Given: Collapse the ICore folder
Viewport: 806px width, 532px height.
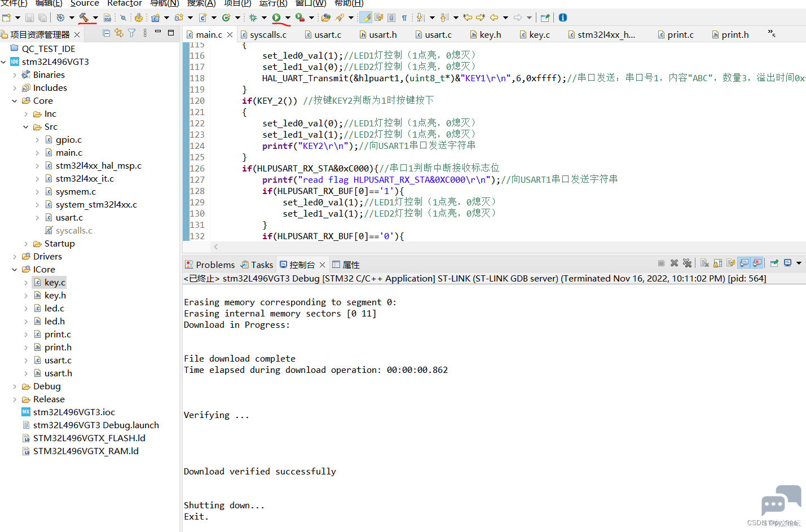Looking at the screenshot, I should (x=15, y=270).
